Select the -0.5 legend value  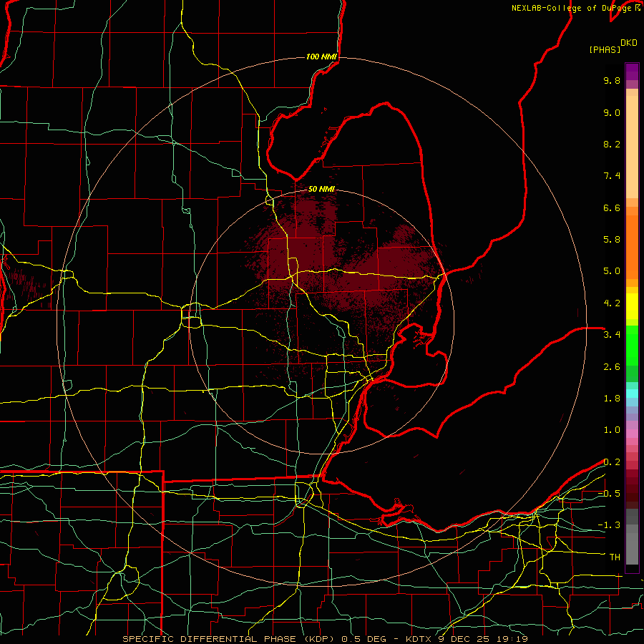click(609, 494)
